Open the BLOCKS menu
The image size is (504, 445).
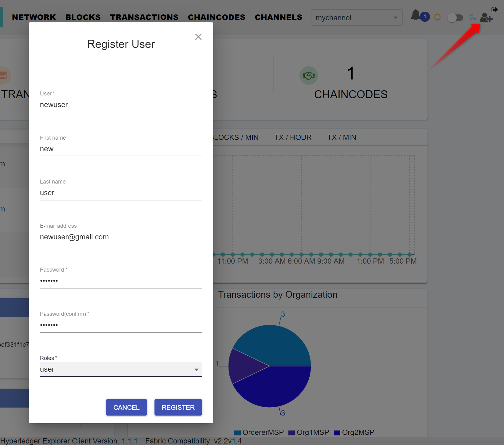click(x=83, y=17)
